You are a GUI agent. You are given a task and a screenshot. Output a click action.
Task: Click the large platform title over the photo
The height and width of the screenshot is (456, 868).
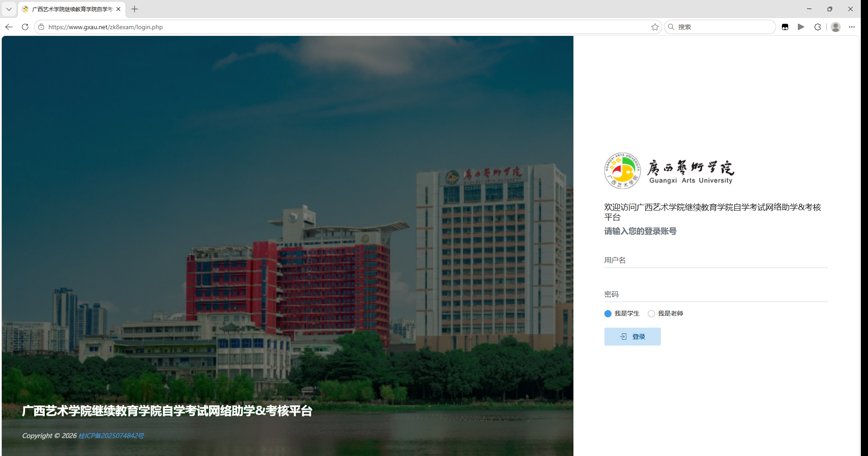click(x=167, y=411)
